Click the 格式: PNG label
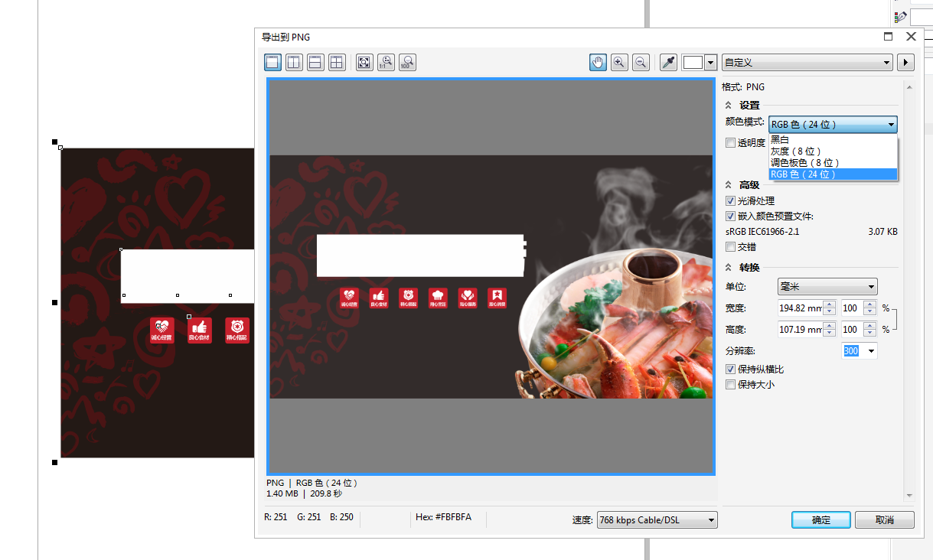This screenshot has height=560, width=933. tap(743, 87)
